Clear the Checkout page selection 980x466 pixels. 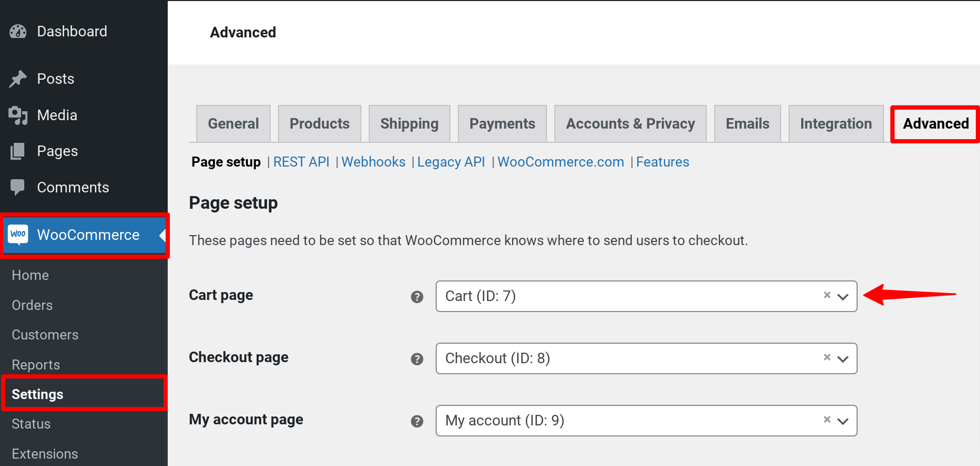coord(827,357)
